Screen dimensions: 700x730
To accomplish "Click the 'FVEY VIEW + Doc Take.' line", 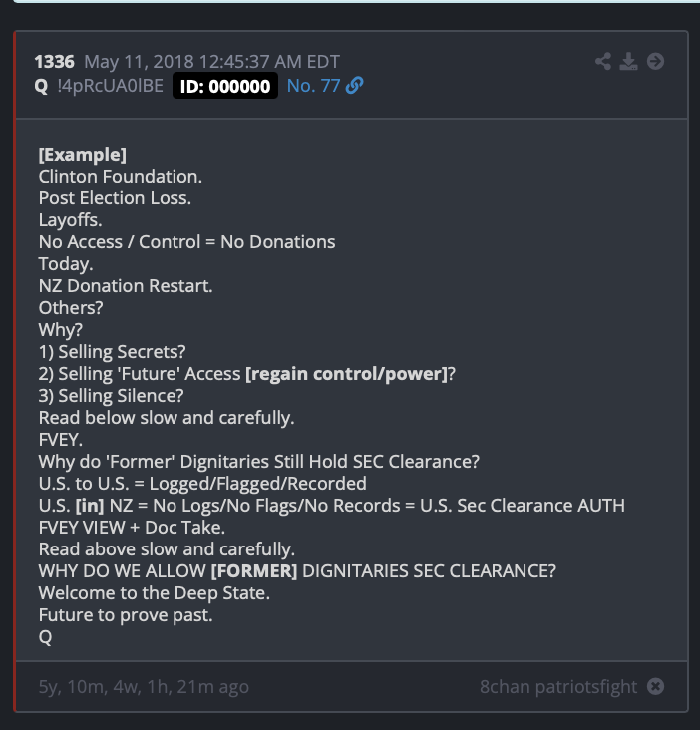I will 132,528.
